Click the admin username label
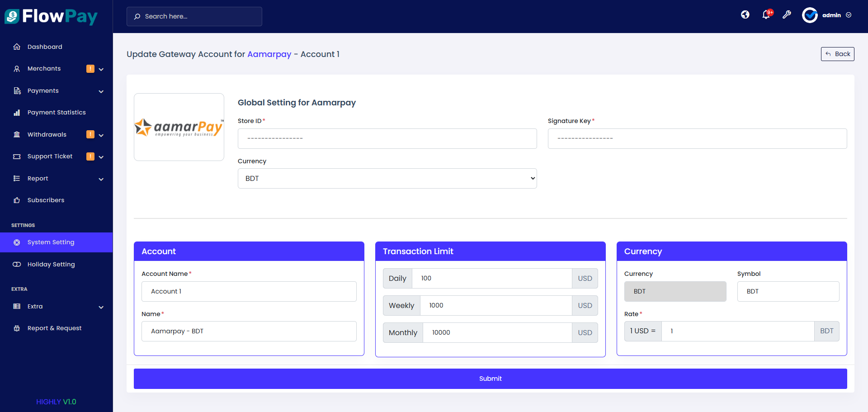Screen dimensions: 868x412 (831, 15)
